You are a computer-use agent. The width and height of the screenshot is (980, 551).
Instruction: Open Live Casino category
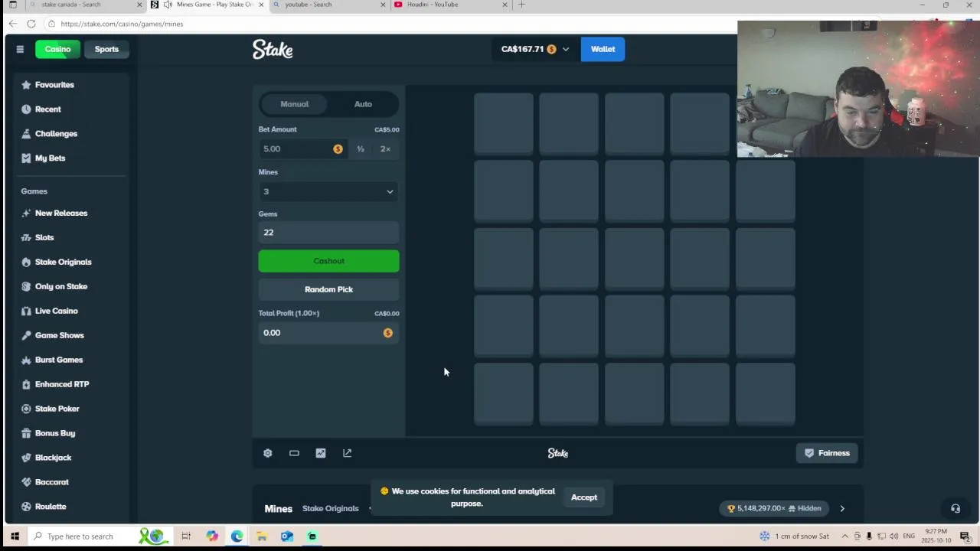coord(56,311)
